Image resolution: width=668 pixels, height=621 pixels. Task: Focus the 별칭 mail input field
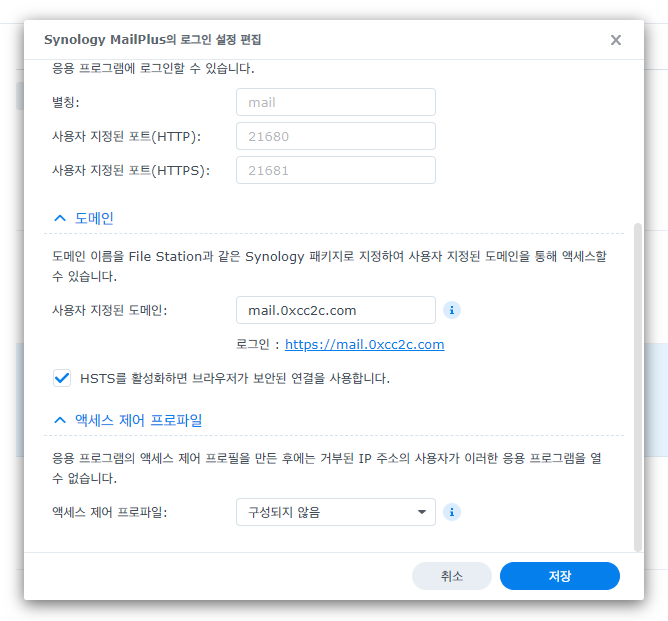(x=336, y=102)
